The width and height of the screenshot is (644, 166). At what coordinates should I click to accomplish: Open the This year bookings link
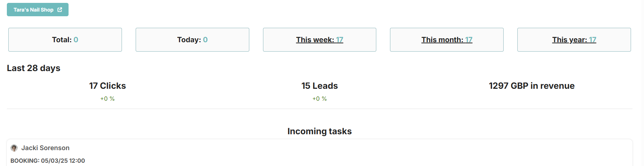[574, 40]
